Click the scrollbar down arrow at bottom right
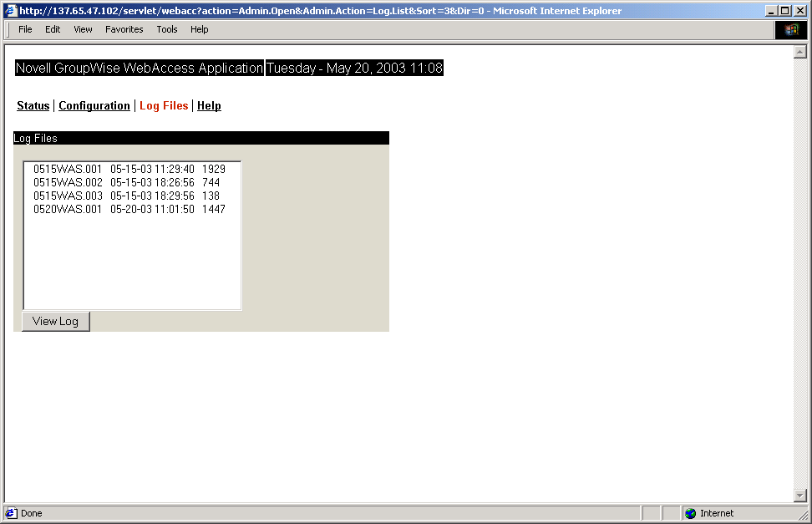Screen dimensions: 812x524 [x=799, y=494]
